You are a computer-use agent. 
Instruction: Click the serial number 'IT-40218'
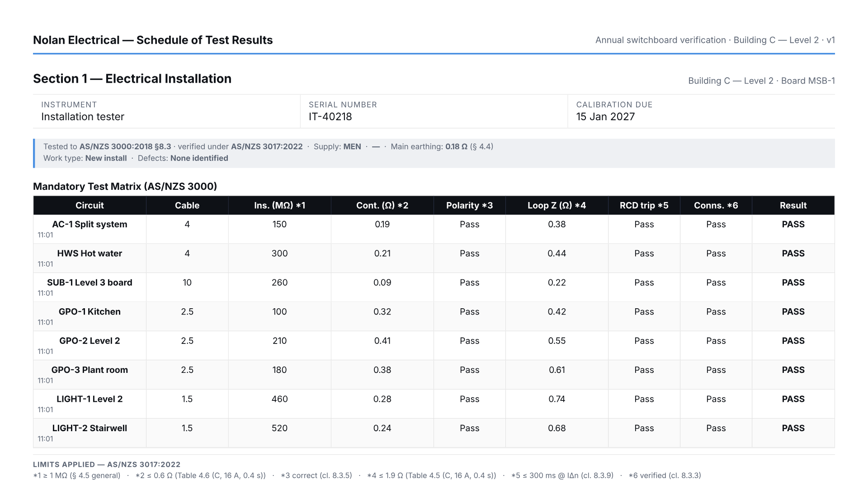click(x=330, y=117)
